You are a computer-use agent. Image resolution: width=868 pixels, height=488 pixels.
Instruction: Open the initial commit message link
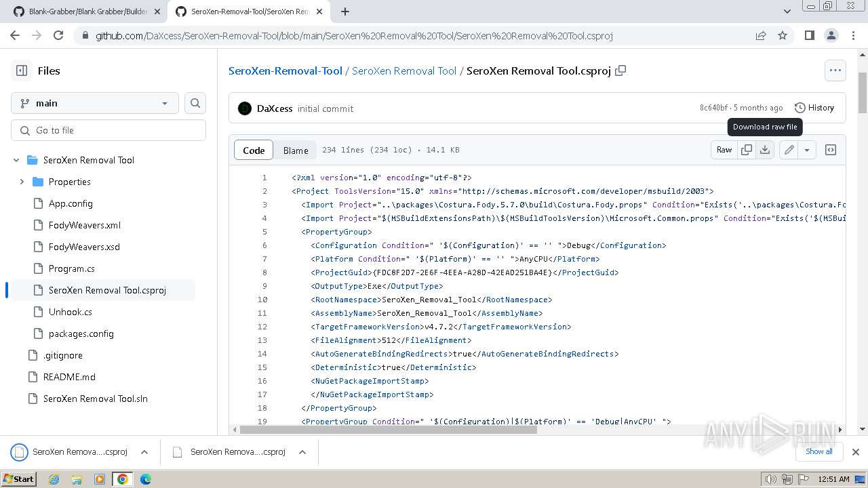pos(325,108)
